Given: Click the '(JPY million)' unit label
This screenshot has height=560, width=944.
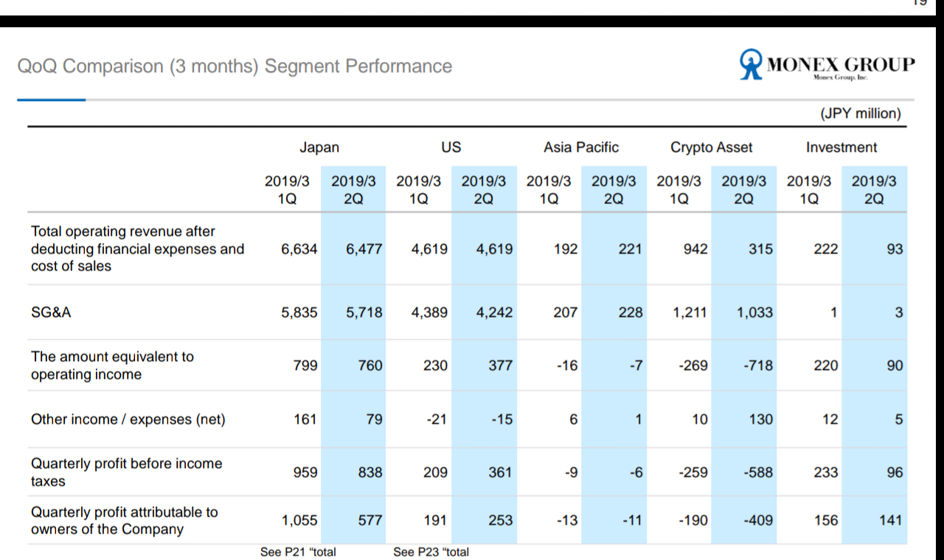Looking at the screenshot, I should point(861,113).
